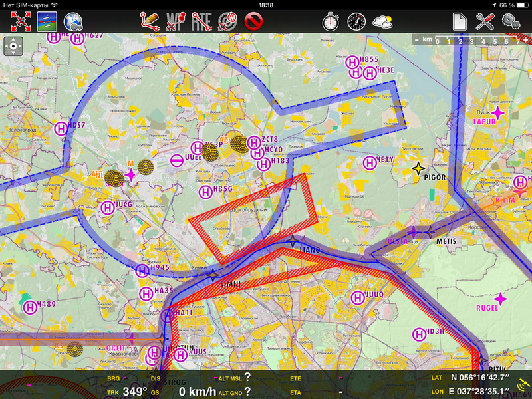Show the weather cloud panel
Screen dimensions: 532x399
(x=382, y=22)
